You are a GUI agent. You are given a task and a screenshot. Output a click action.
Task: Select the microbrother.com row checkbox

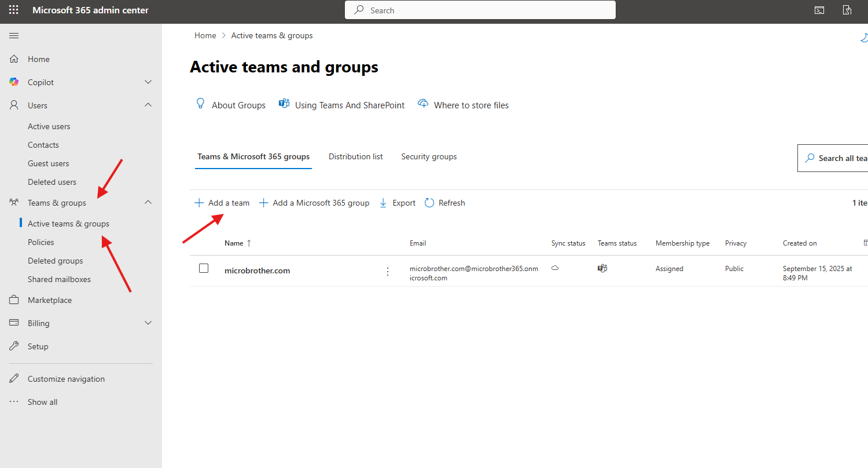pos(204,268)
